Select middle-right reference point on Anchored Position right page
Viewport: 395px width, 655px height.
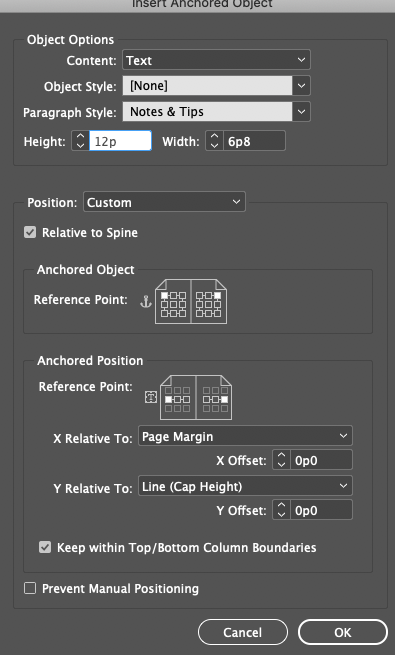pyautogui.click(x=224, y=399)
